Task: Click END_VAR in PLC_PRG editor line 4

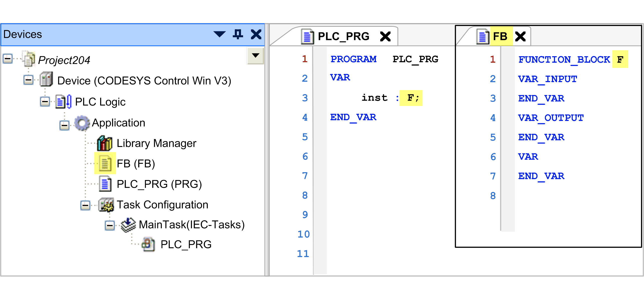Action: tap(353, 117)
